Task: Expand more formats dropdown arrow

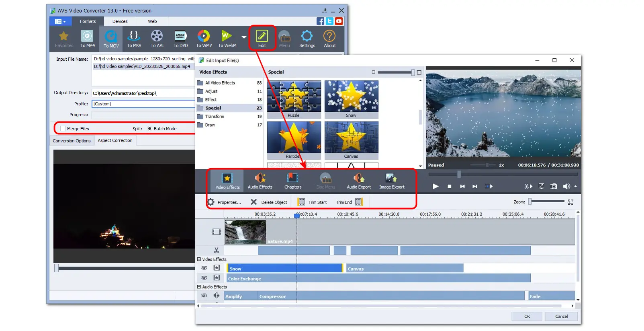Action: tap(244, 37)
